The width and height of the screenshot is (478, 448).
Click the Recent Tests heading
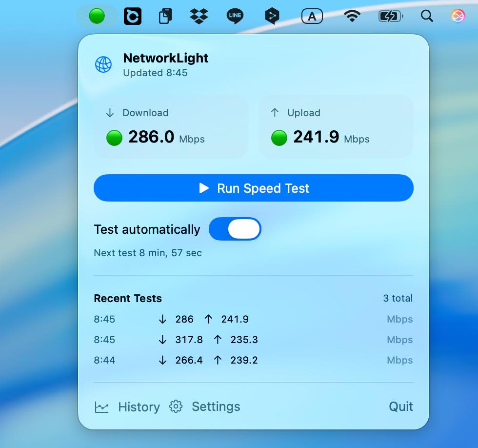pyautogui.click(x=128, y=298)
